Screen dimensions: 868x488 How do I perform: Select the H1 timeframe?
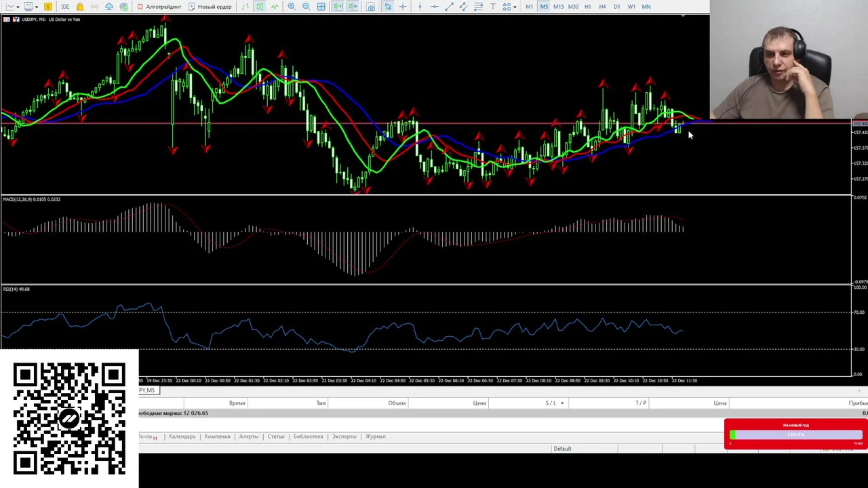[x=588, y=7]
